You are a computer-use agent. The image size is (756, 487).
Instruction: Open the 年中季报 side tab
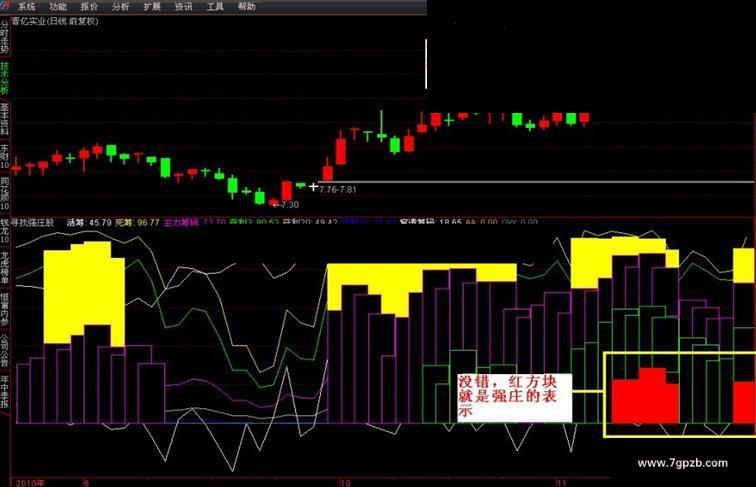pos(4,391)
